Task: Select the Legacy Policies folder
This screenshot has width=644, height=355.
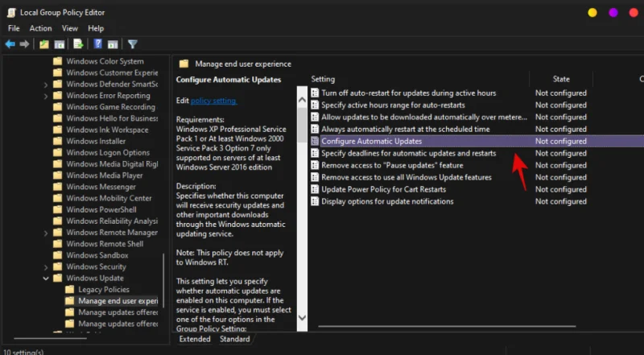Action: click(x=103, y=290)
